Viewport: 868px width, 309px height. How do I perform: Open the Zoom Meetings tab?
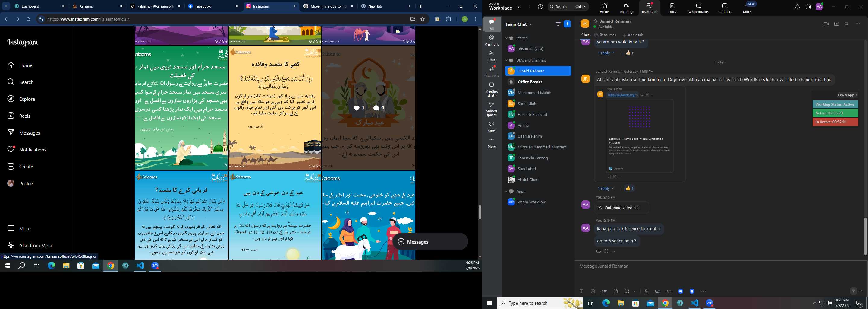point(627,8)
